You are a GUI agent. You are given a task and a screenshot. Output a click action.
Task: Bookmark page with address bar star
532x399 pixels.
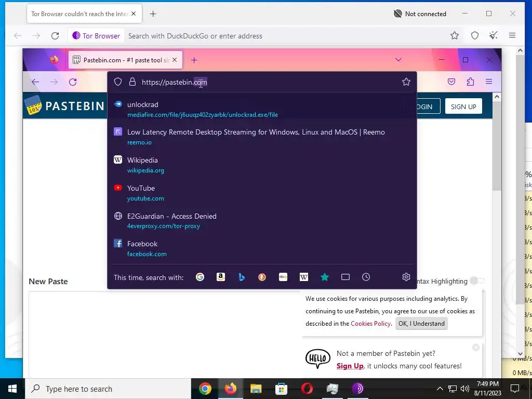tap(406, 82)
